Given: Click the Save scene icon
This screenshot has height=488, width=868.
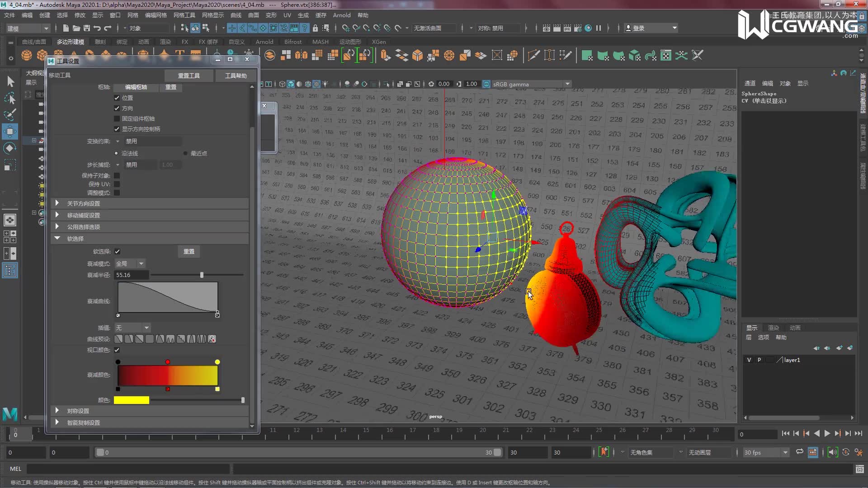Looking at the screenshot, I should [86, 28].
